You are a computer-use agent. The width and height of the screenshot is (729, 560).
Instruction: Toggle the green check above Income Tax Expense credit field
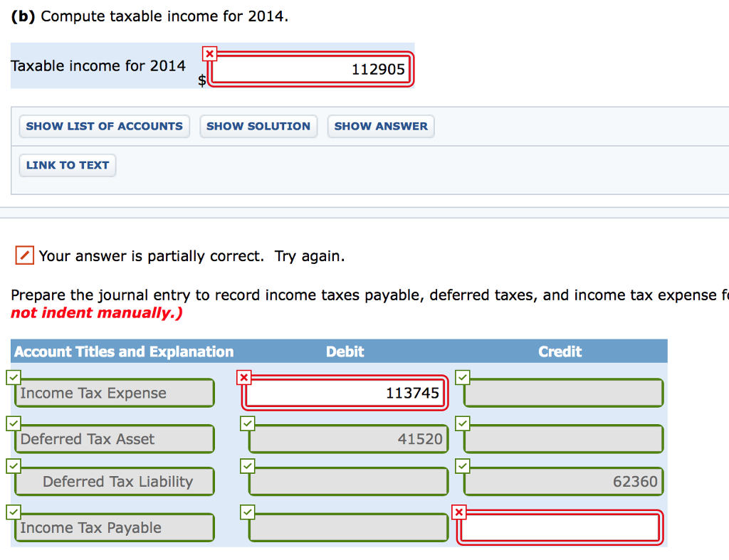tap(463, 377)
